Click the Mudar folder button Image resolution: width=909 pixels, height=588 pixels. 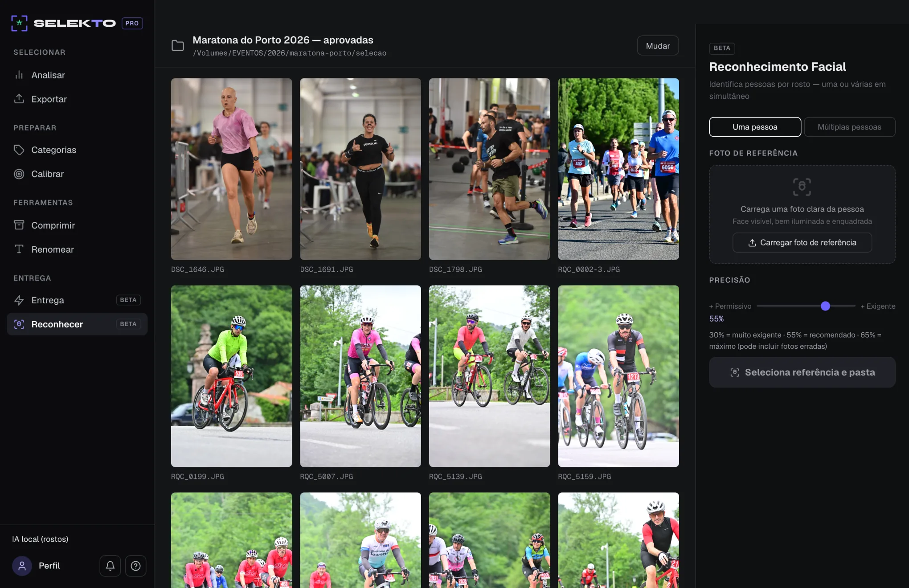pyautogui.click(x=658, y=46)
